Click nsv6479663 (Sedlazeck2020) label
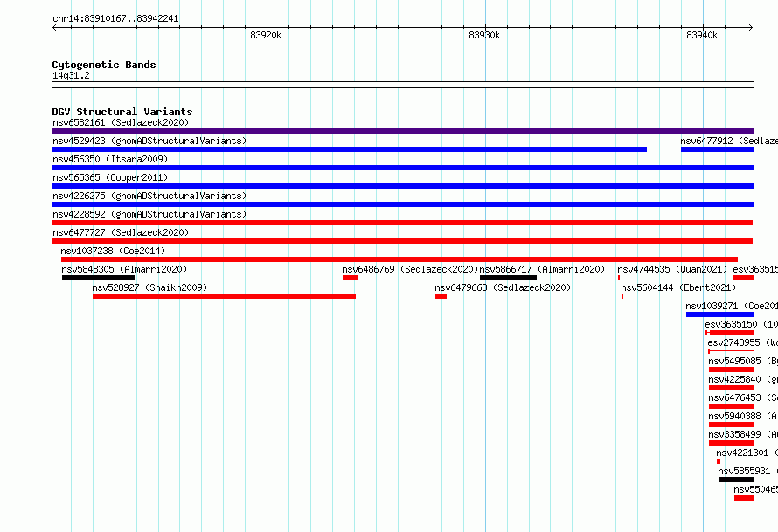This screenshot has height=532, width=778. pos(503,287)
